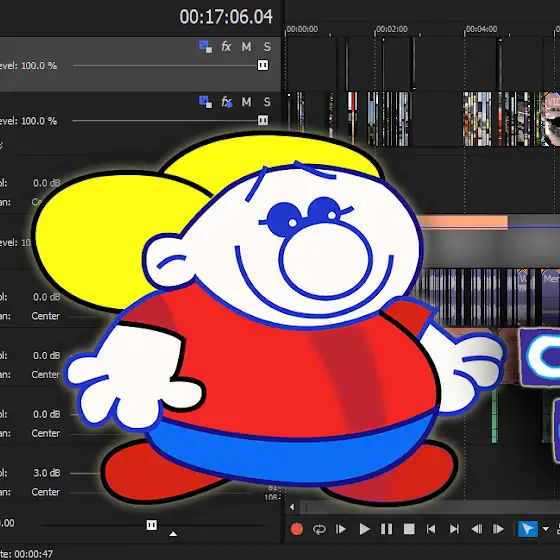Click the 00:02:00 mark on the ruler

[x=392, y=29]
